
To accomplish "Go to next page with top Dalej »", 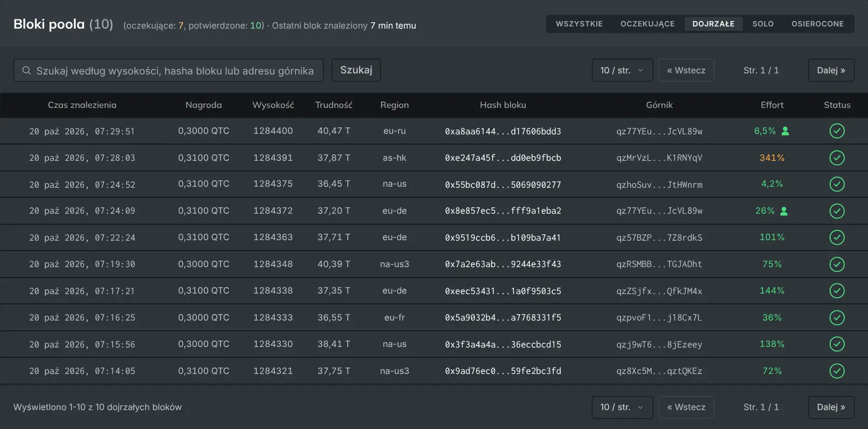I will tap(831, 70).
